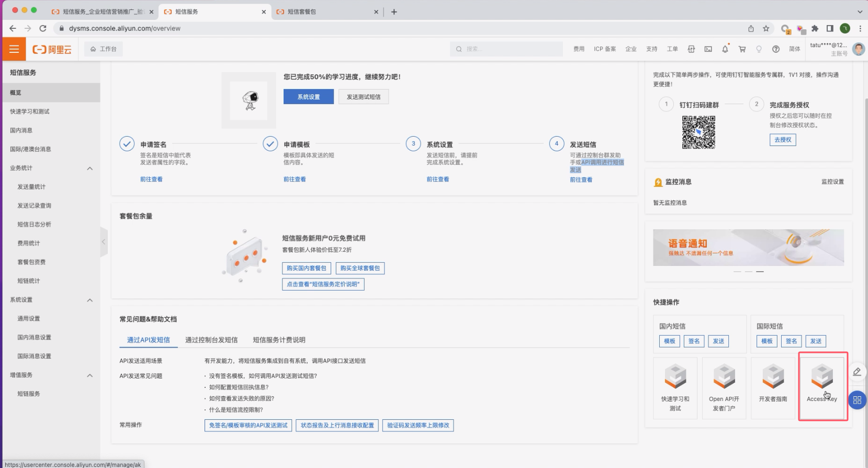
Task: Go back in browser history
Action: (x=13, y=28)
